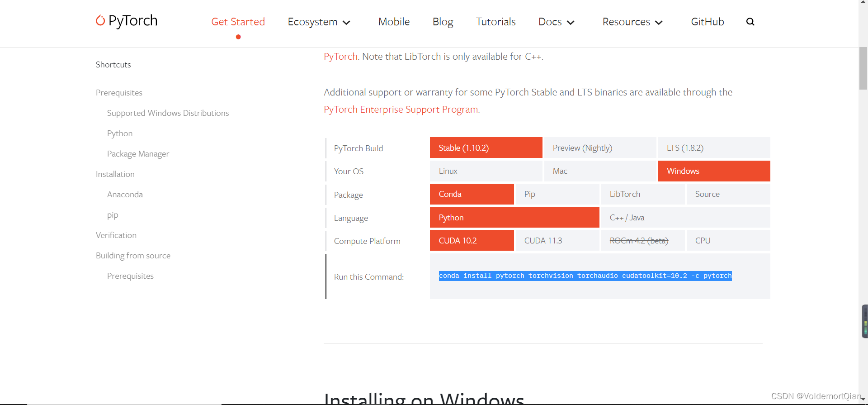
Task: Click the Your OS row label
Action: 349,172
